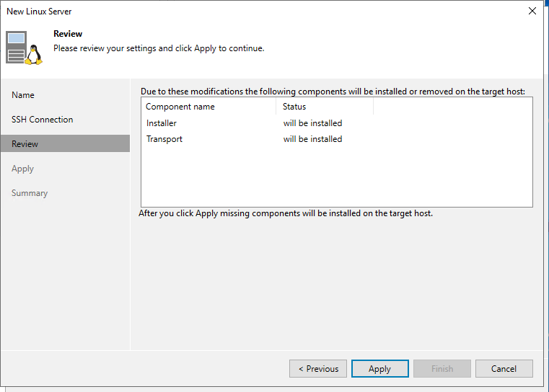
Task: Click the Apply button
Action: pos(379,369)
